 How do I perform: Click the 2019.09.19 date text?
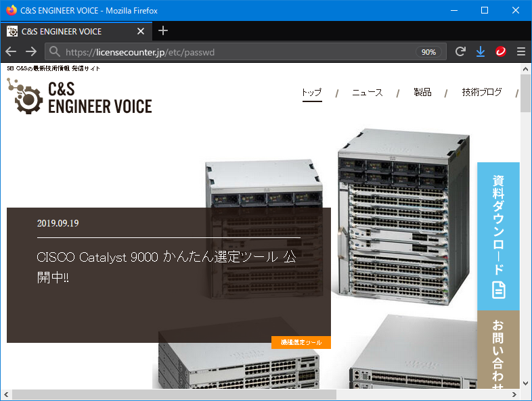coord(58,223)
